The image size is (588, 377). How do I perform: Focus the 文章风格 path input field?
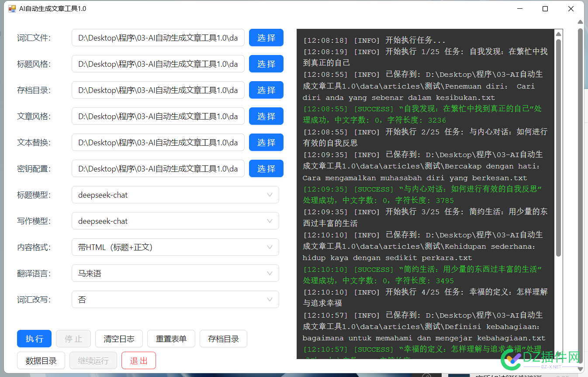click(x=158, y=116)
